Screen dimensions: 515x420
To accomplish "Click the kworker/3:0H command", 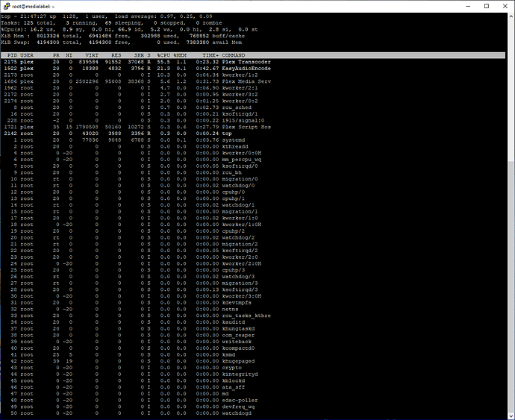I will (241, 296).
